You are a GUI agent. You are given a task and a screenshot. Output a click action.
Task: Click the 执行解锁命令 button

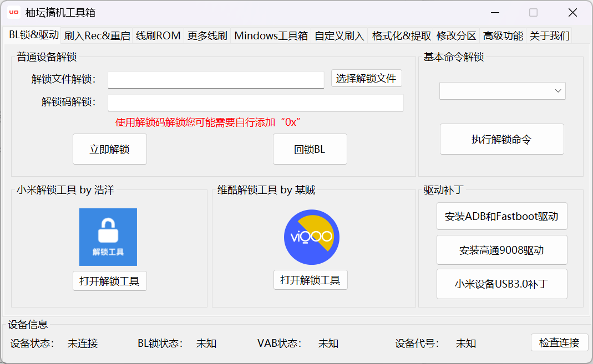click(x=501, y=139)
